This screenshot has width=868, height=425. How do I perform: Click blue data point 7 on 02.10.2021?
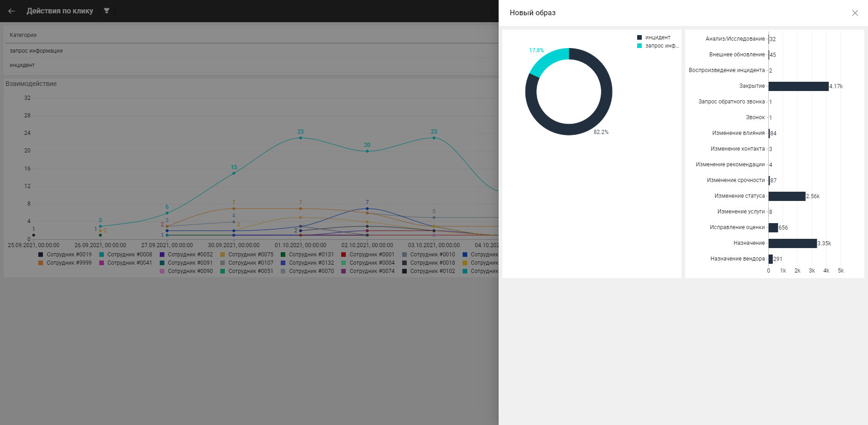(367, 209)
